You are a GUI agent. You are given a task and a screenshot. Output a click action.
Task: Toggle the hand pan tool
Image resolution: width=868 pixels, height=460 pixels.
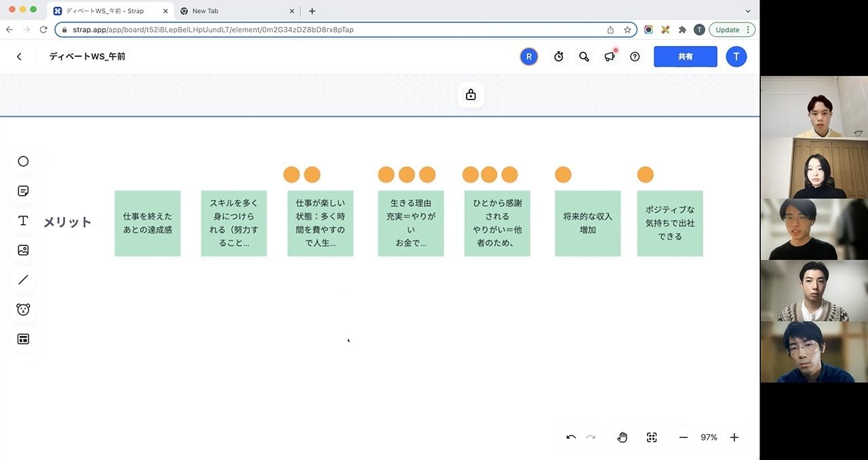tap(622, 437)
